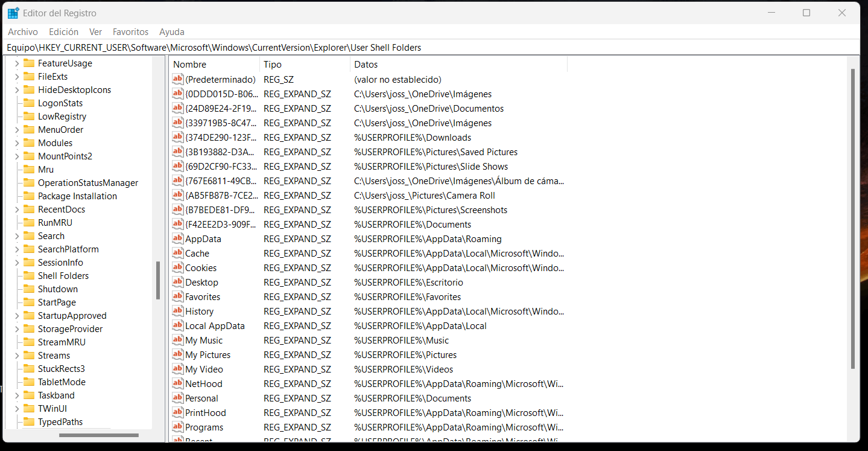This screenshot has width=868, height=451.
Task: Expand the SessionInfo key chevron
Action: [x=17, y=262]
